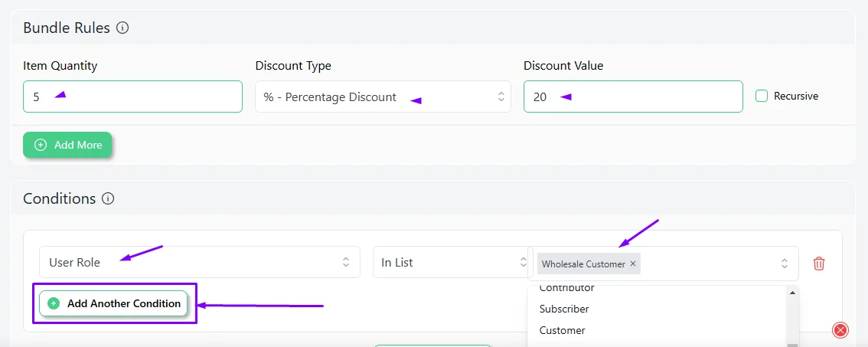This screenshot has width=868, height=347.
Task: Click the Discount Type label
Action: [293, 65]
